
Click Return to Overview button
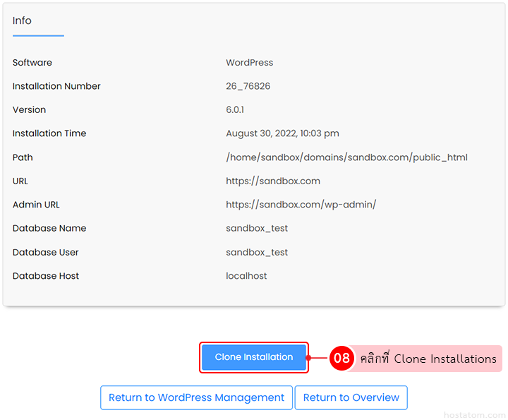pos(351,397)
